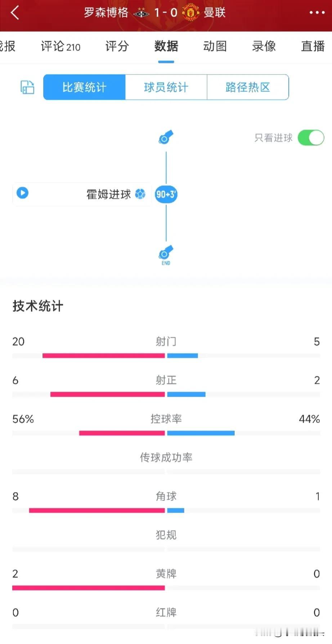This screenshot has width=332, height=644.
Task: Go to the 直播 tab
Action: [313, 46]
